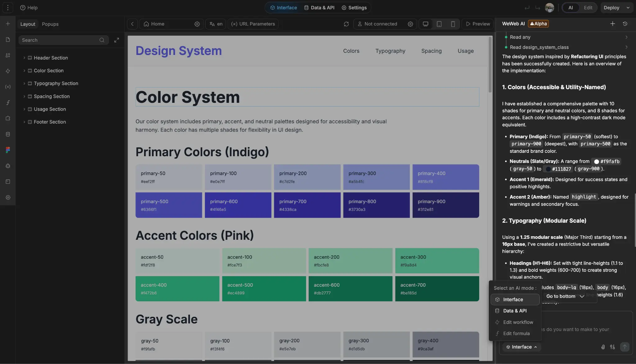Click the redo arrow icon
This screenshot has width=636, height=364.
click(538, 8)
